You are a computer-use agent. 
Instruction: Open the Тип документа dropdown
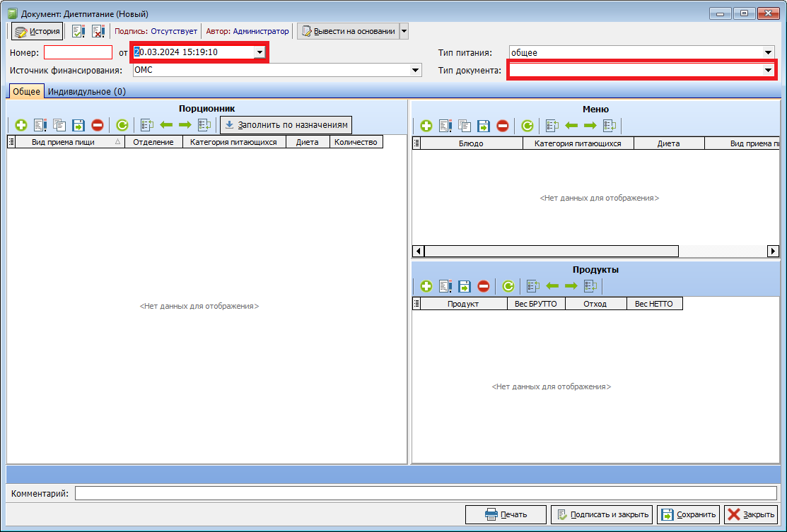click(768, 71)
